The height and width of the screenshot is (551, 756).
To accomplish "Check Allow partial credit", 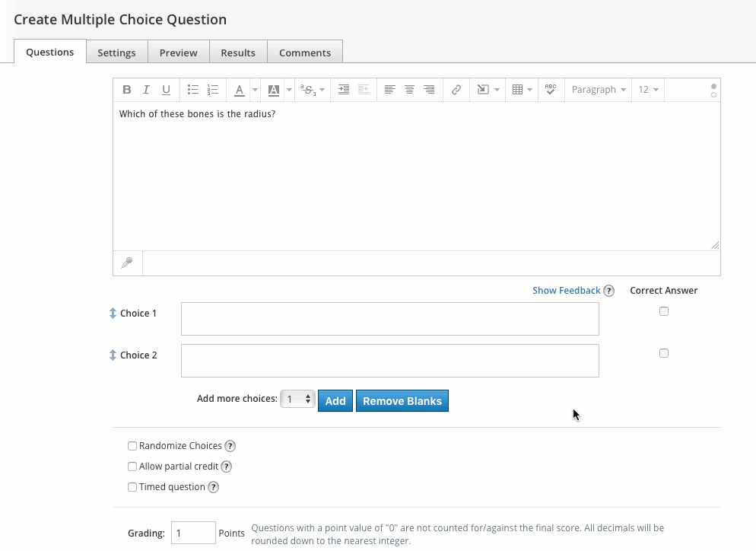I will (x=132, y=467).
